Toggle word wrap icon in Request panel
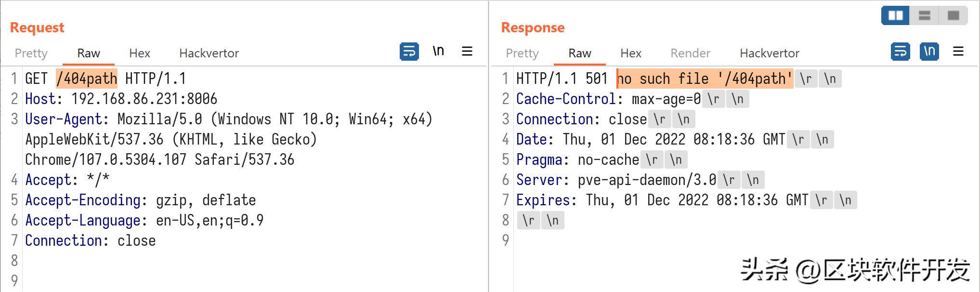This screenshot has width=980, height=292. point(409,52)
